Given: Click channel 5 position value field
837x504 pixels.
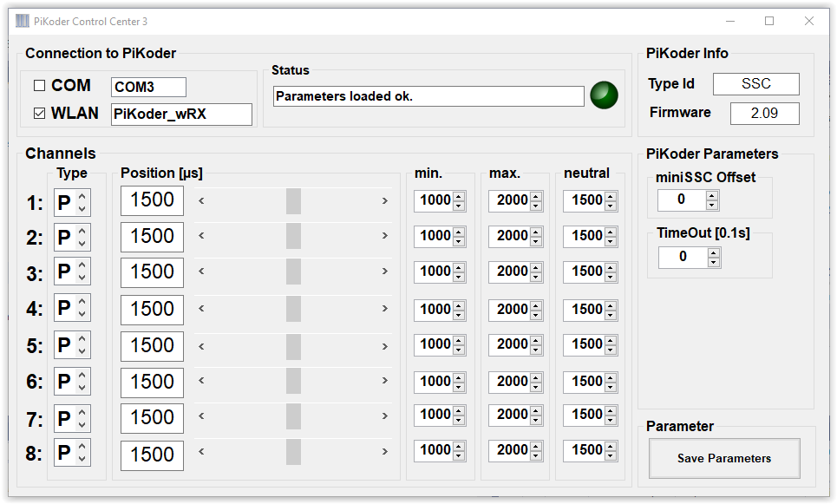Looking at the screenshot, I should (152, 346).
